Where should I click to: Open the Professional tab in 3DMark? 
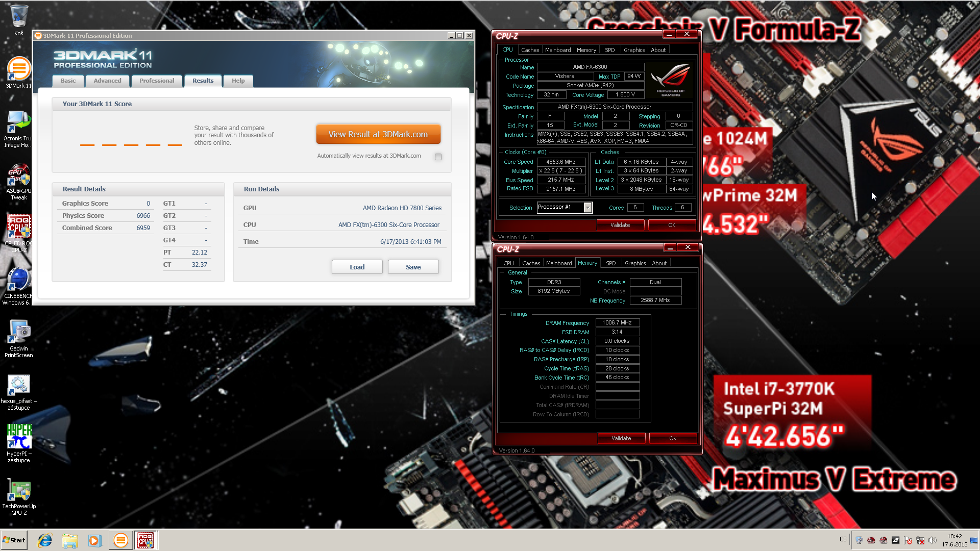(157, 81)
